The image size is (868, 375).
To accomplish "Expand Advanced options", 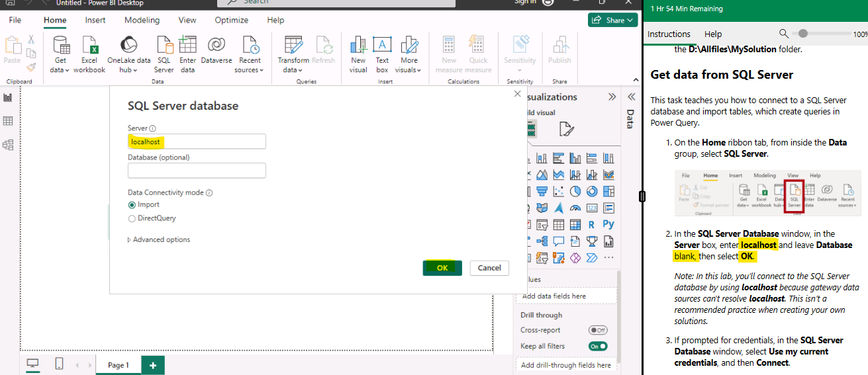I will click(x=159, y=239).
